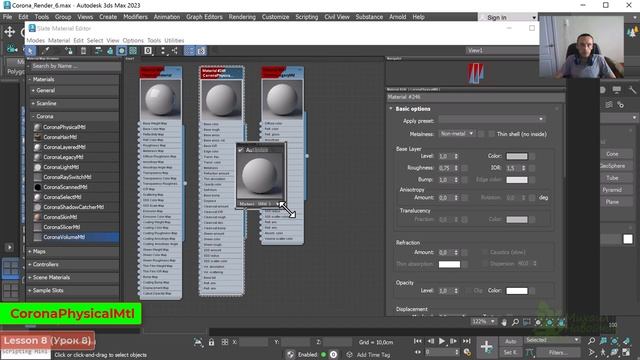
Task: Toggle Thin shell (no inside) checkbox
Action: pos(491,134)
